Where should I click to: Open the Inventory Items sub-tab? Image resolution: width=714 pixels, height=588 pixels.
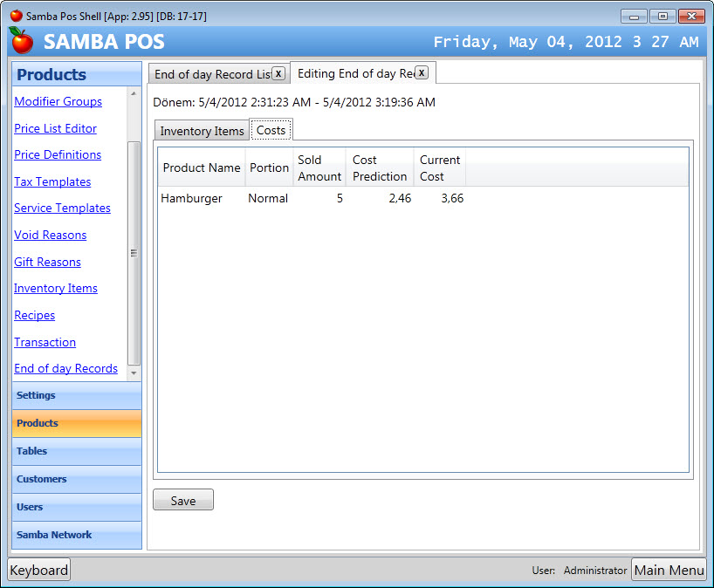tap(203, 131)
